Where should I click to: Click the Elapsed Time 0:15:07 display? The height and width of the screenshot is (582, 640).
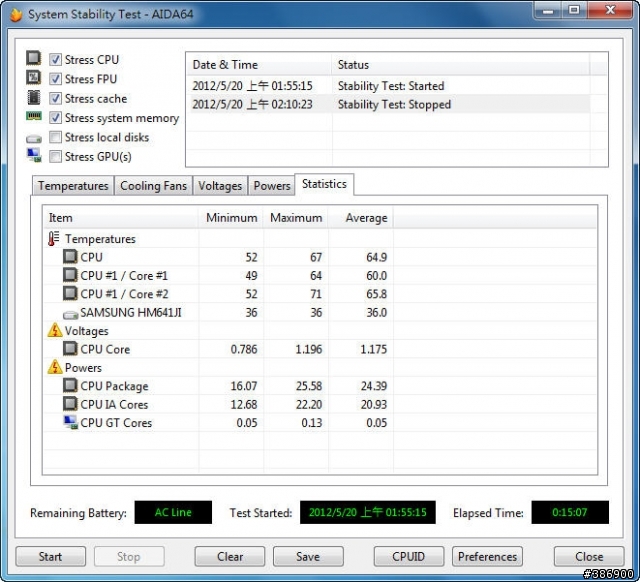pyautogui.click(x=570, y=512)
